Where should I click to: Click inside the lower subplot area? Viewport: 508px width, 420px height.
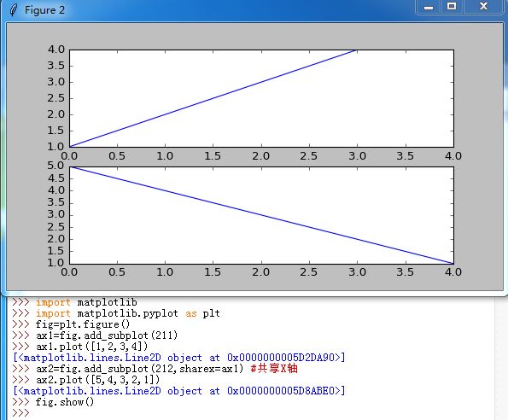[x=261, y=215]
